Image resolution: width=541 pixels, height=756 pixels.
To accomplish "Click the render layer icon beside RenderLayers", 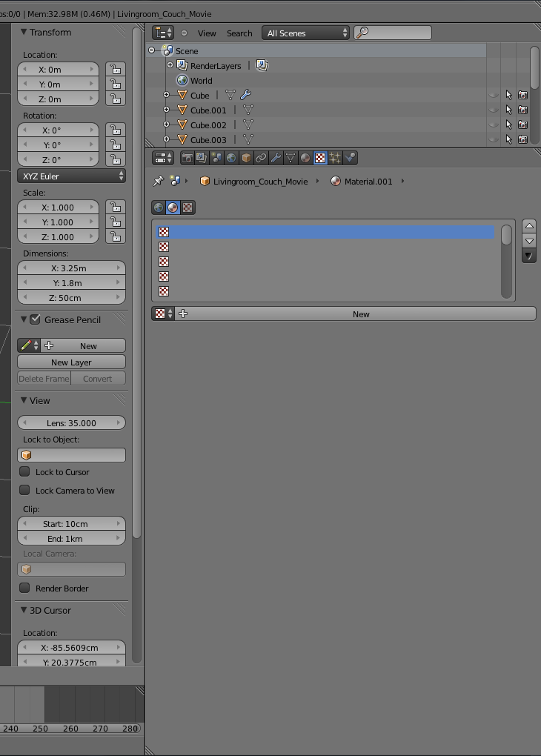I will (262, 65).
